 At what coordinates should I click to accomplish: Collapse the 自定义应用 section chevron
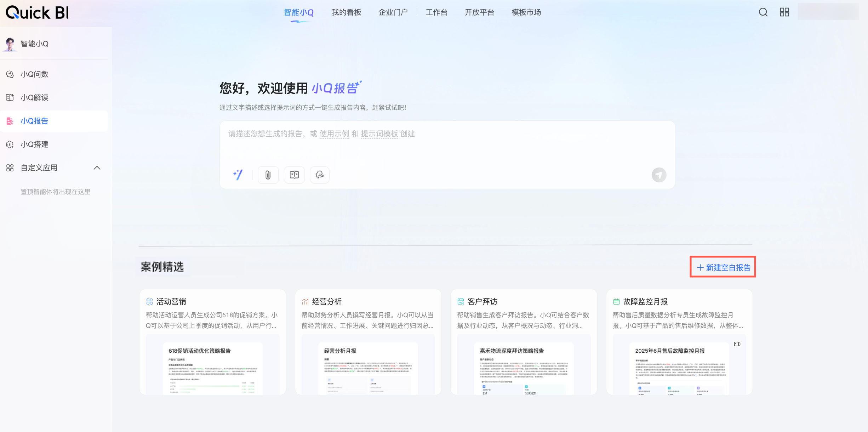pyautogui.click(x=97, y=168)
